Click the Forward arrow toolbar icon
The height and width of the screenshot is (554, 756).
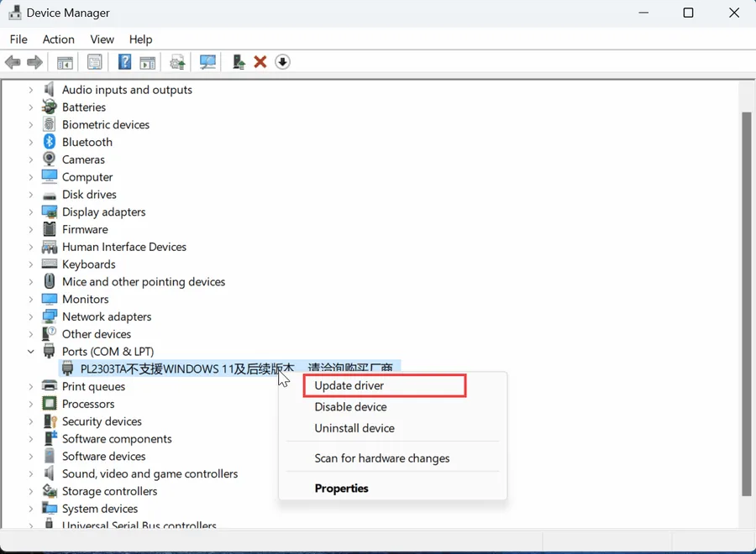(34, 62)
